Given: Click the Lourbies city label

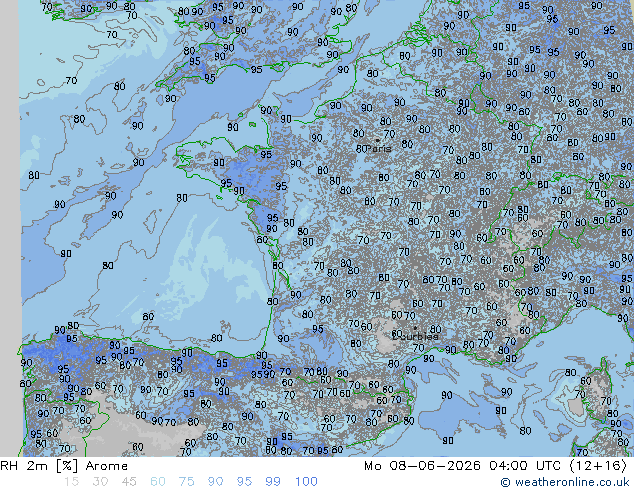Looking at the screenshot, I should click(x=415, y=336).
